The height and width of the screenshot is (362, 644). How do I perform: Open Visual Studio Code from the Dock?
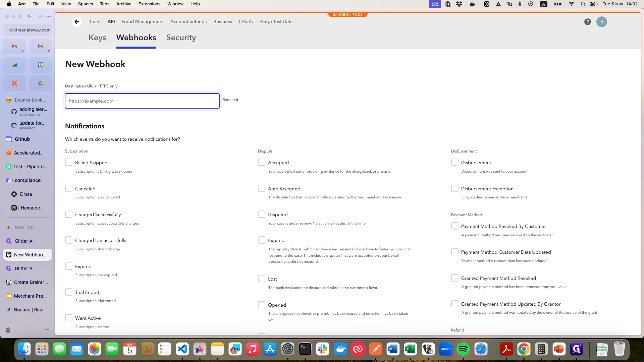(x=182, y=349)
